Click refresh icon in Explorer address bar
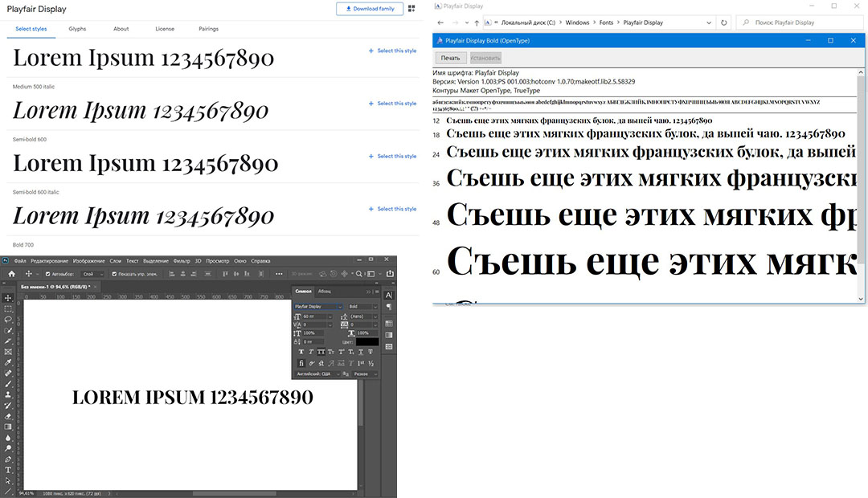 (x=723, y=22)
